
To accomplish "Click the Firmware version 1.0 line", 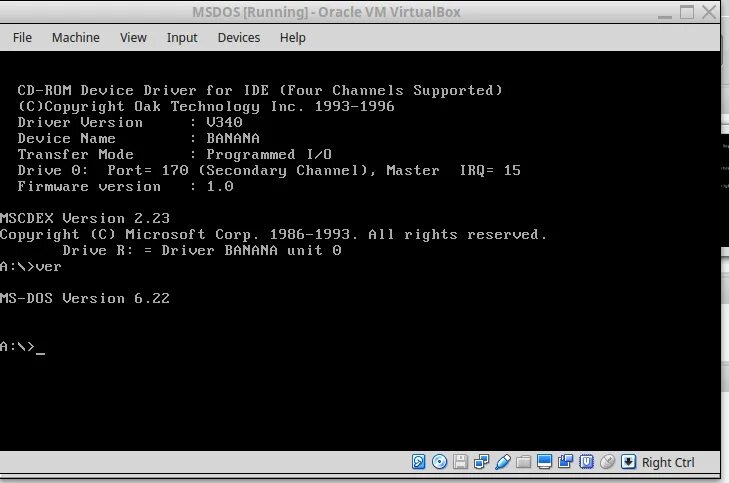I will pos(126,186).
